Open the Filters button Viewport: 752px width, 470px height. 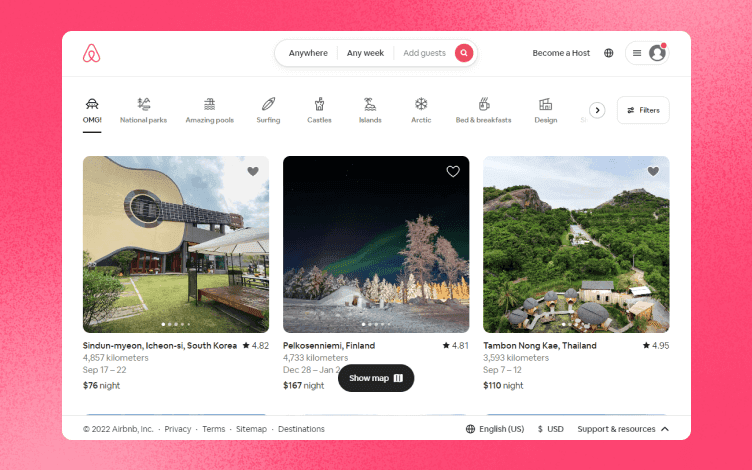point(643,110)
